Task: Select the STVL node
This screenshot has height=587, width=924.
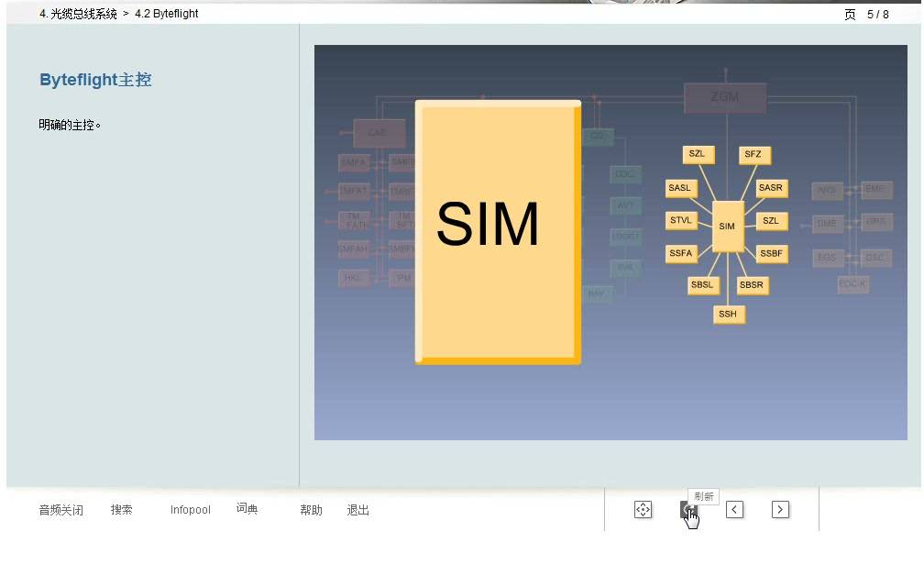Action: click(x=681, y=221)
